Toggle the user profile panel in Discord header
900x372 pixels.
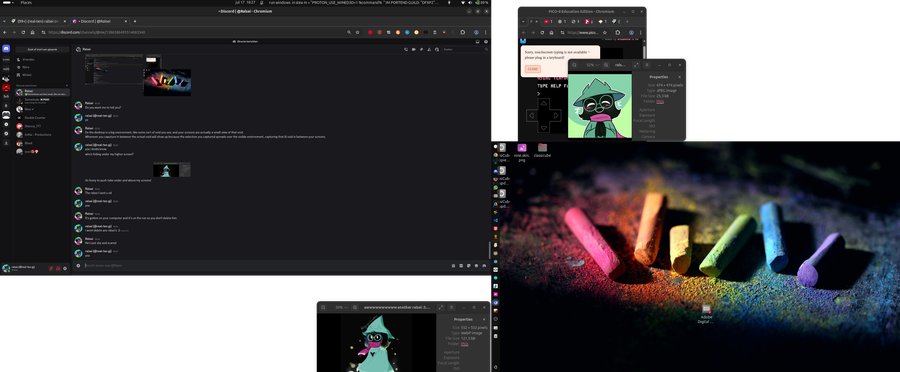click(437, 49)
